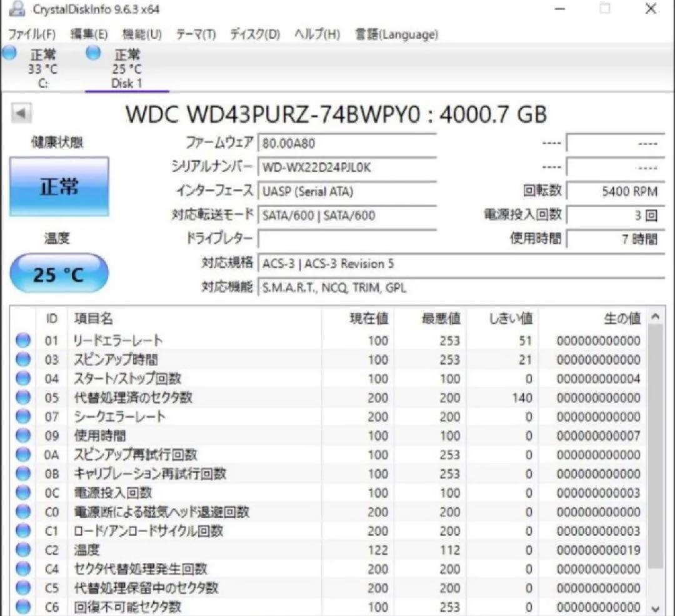The width and height of the screenshot is (675, 616).
Task: Click the 正常 health status button
Action: tap(59, 186)
